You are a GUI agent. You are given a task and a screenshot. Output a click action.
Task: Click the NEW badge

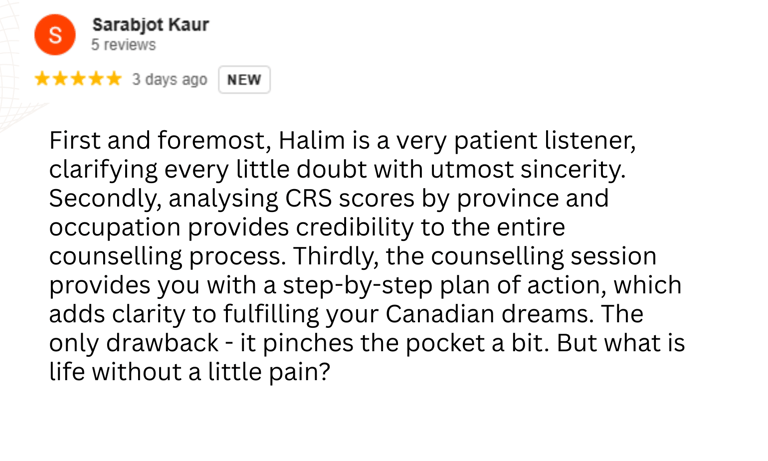[244, 79]
